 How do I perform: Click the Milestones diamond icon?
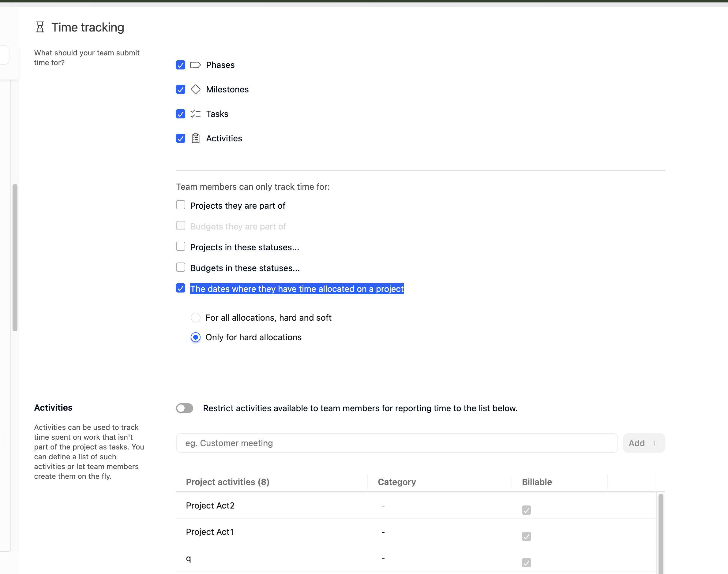tap(195, 89)
